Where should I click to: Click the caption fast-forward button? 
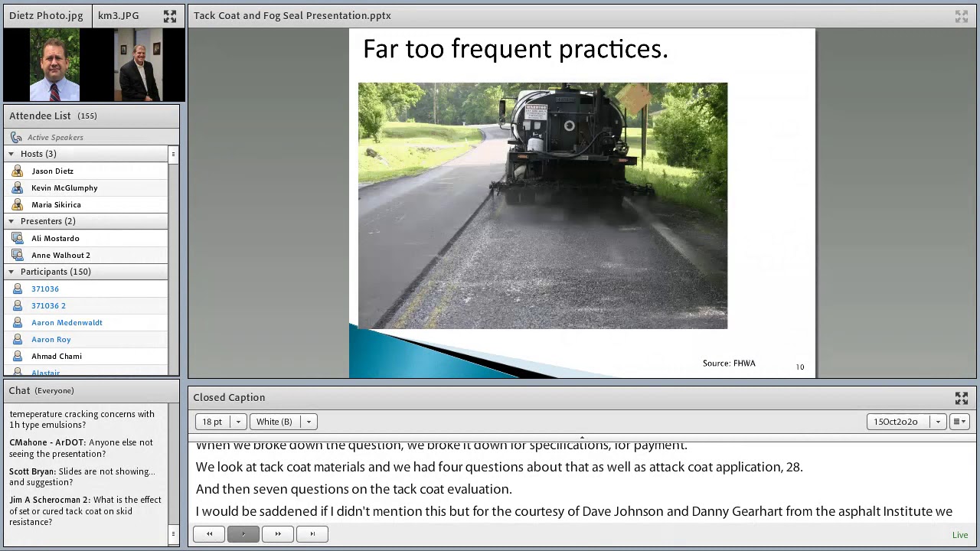pyautogui.click(x=278, y=533)
